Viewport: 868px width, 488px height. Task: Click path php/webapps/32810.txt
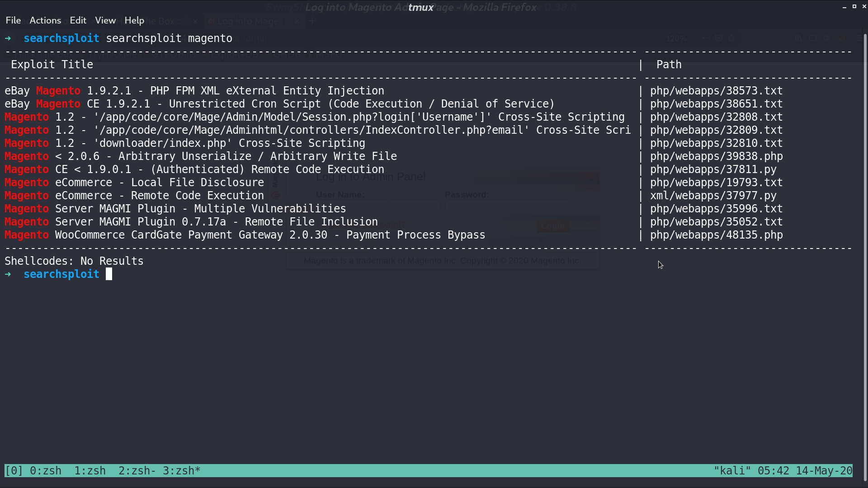(717, 143)
